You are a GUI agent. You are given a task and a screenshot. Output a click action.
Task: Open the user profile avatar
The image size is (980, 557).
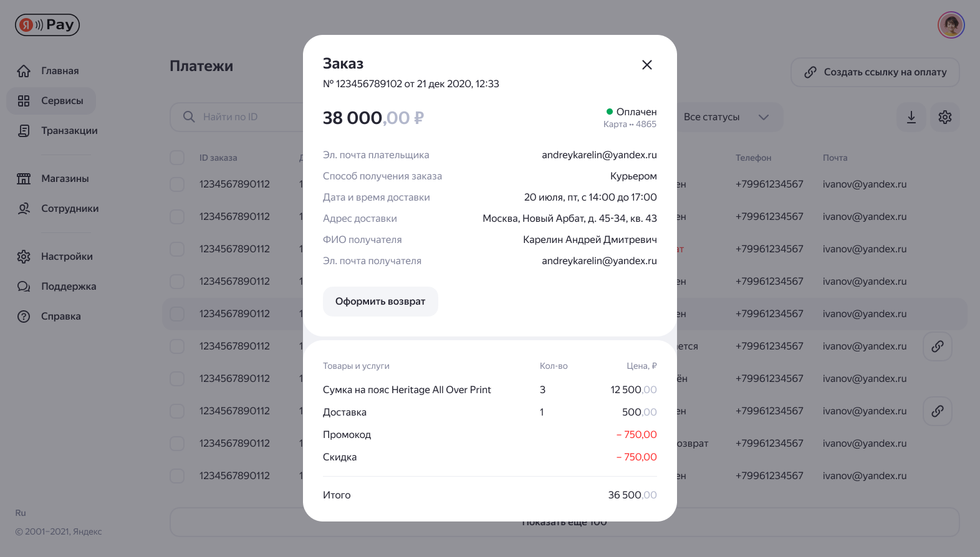pyautogui.click(x=951, y=25)
